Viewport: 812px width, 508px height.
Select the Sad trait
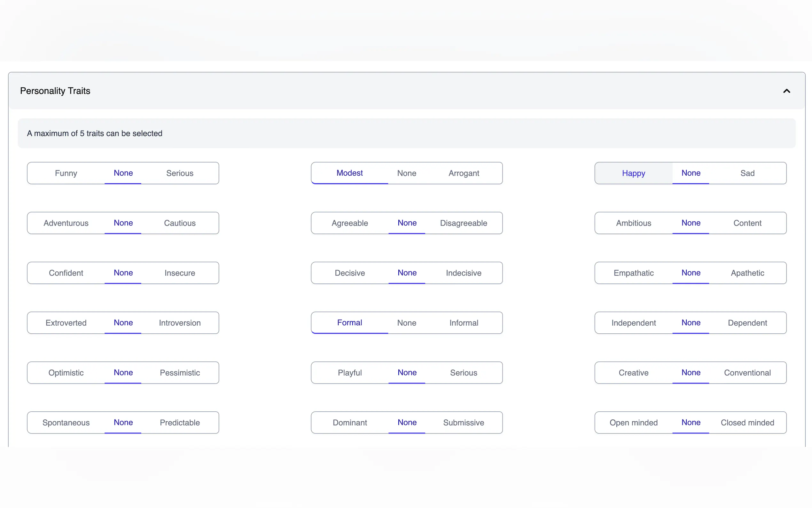(x=747, y=173)
